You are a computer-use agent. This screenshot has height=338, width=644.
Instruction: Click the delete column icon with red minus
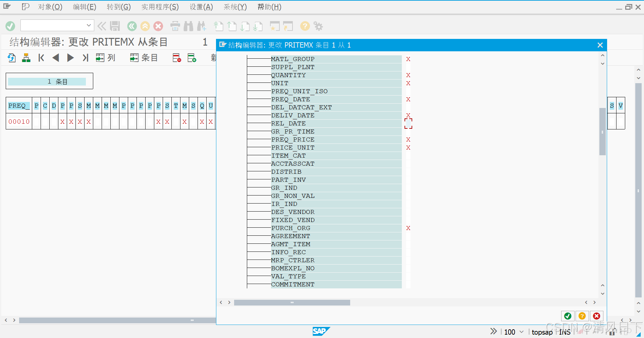(x=176, y=58)
